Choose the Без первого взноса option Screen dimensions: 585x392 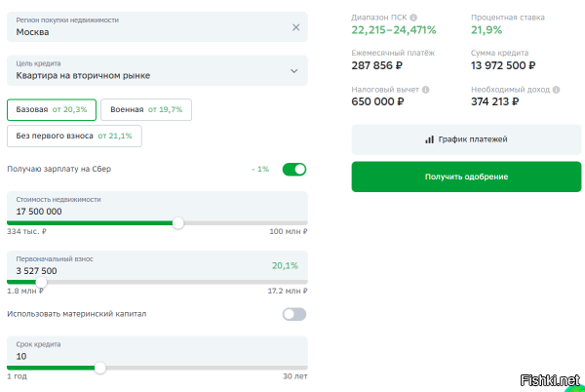pyautogui.click(x=74, y=137)
